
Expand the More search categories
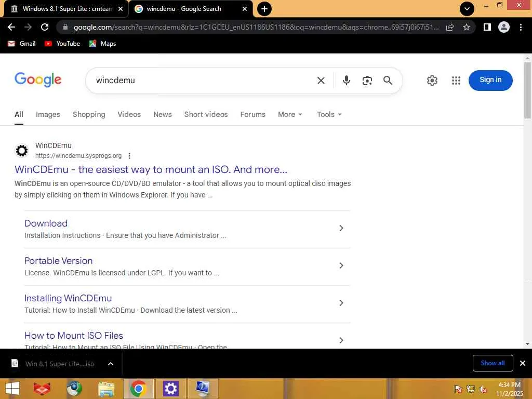(290, 115)
